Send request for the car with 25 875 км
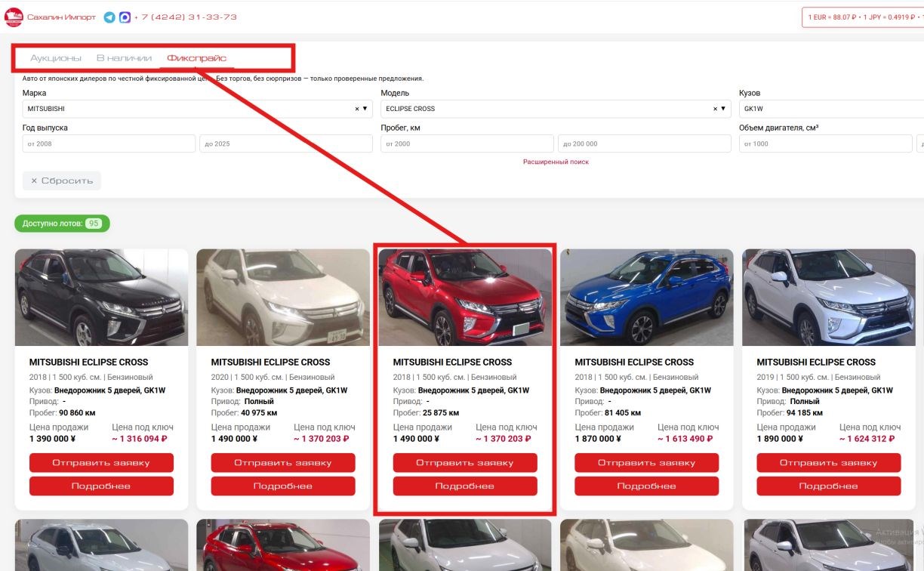The height and width of the screenshot is (571, 924). click(x=465, y=463)
